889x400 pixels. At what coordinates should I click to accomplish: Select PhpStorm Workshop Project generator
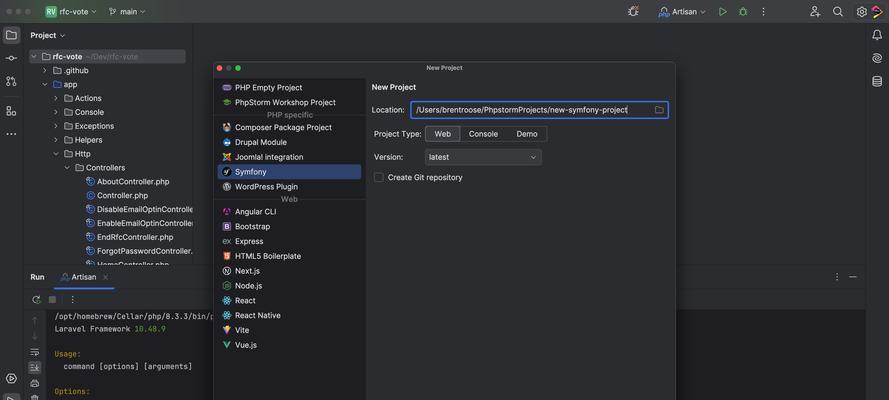tap(289, 103)
